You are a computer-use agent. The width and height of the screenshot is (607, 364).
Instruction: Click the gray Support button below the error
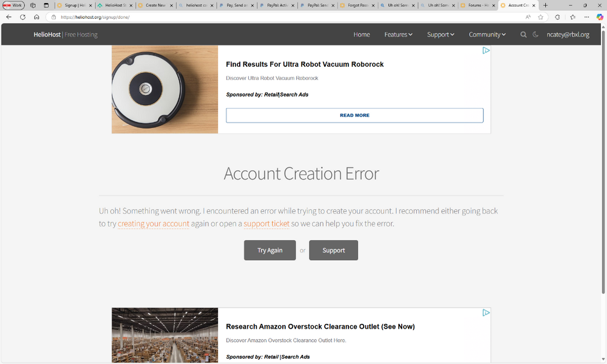point(333,251)
